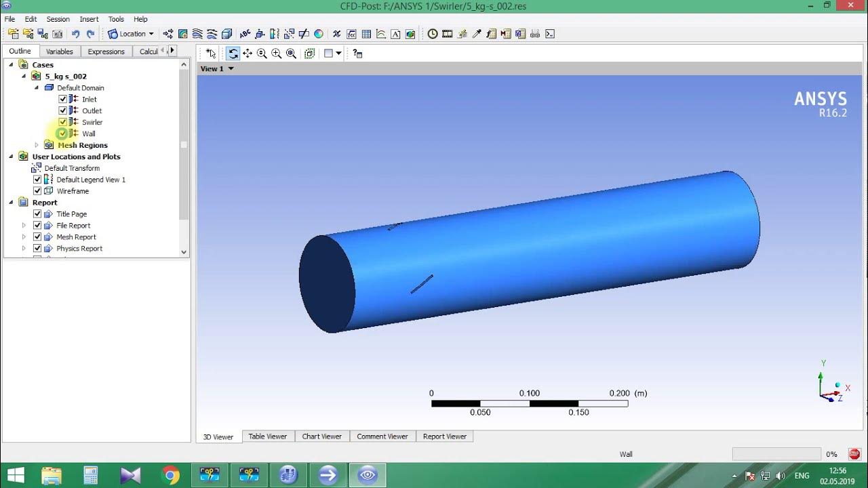Uncheck the Inlet boundary checkbox

click(63, 99)
